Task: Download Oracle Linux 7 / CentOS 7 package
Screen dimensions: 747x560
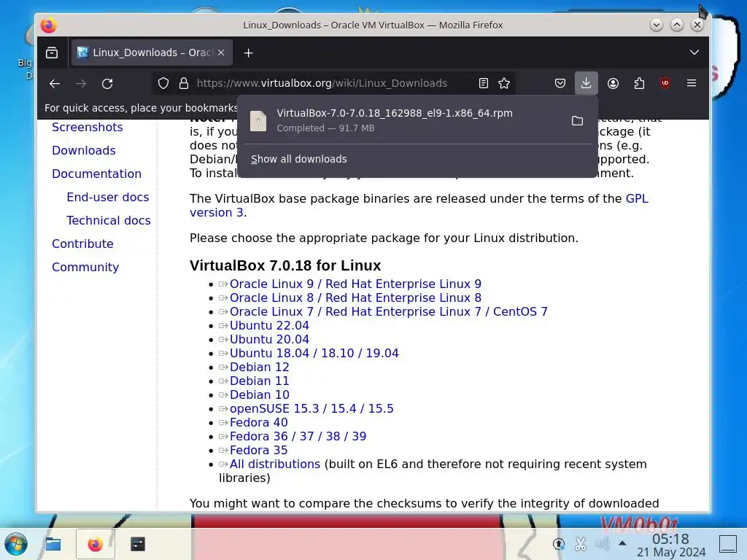Action: tap(389, 311)
